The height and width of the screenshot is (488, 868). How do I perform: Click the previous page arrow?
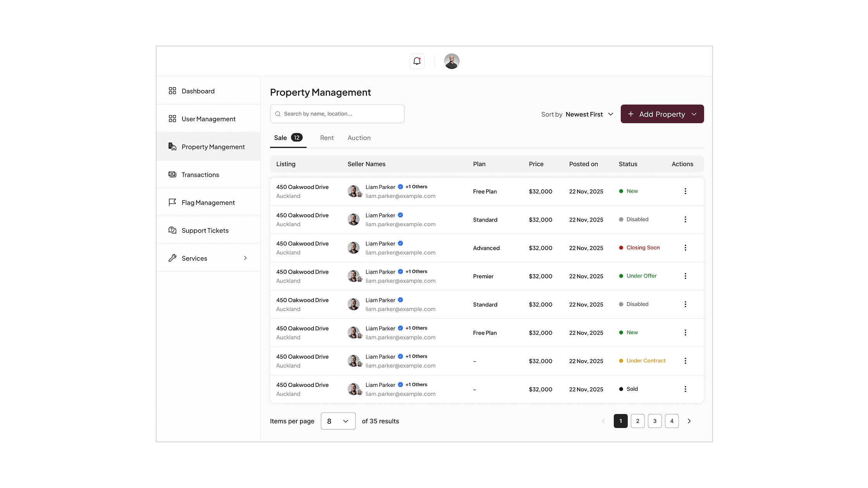603,421
